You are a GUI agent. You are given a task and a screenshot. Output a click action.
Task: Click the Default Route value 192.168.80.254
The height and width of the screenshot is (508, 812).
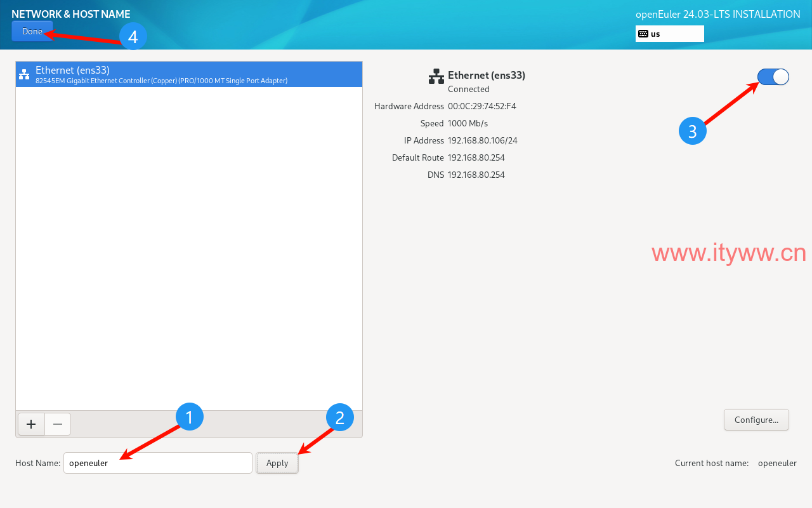(476, 157)
